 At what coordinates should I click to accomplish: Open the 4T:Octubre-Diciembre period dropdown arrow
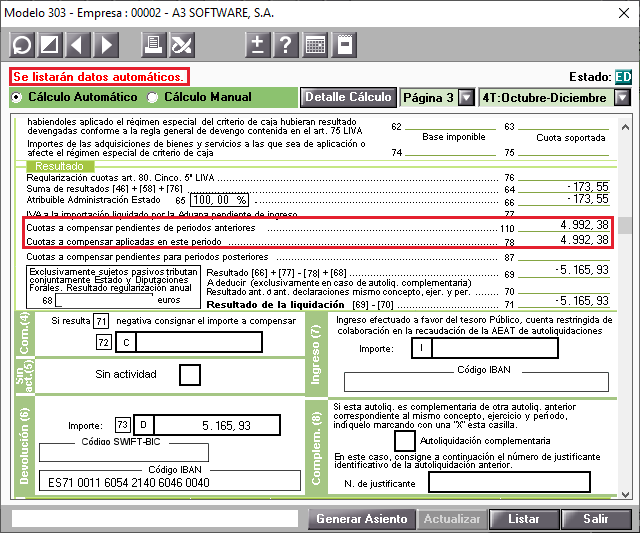[x=622, y=98]
